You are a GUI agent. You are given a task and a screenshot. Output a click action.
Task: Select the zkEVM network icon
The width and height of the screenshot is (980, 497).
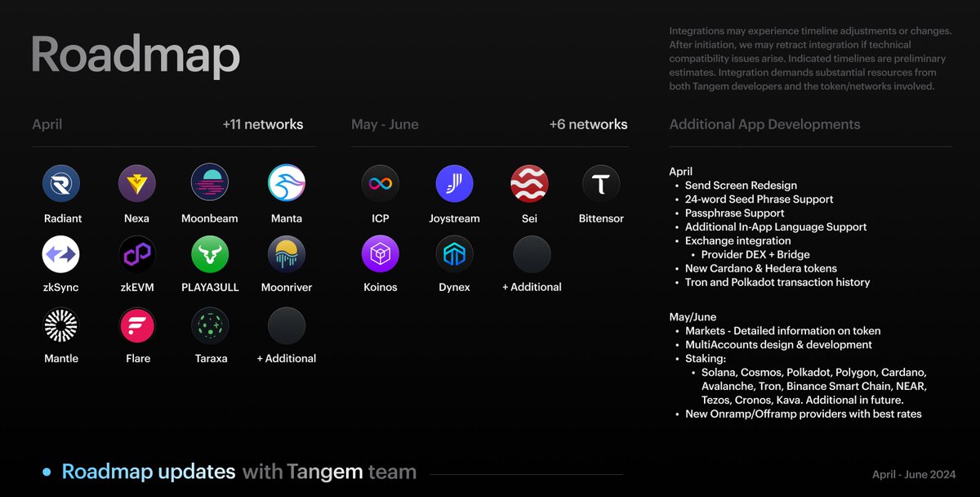point(137,254)
